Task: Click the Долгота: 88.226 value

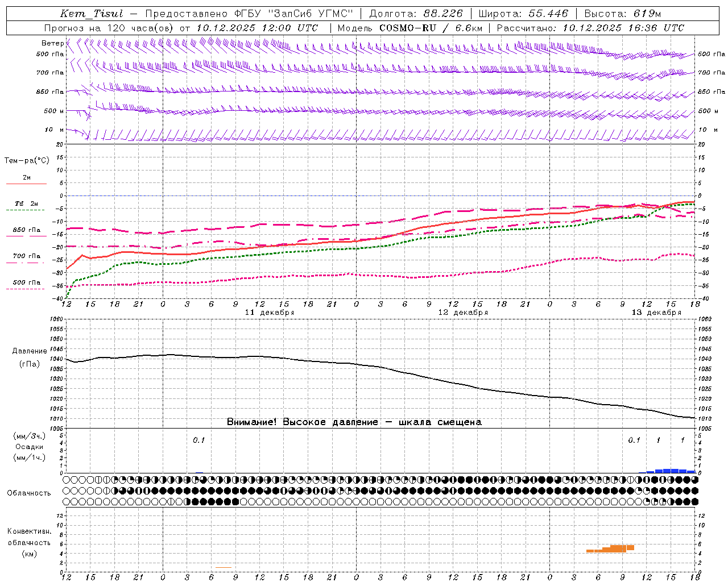Action: coord(416,14)
